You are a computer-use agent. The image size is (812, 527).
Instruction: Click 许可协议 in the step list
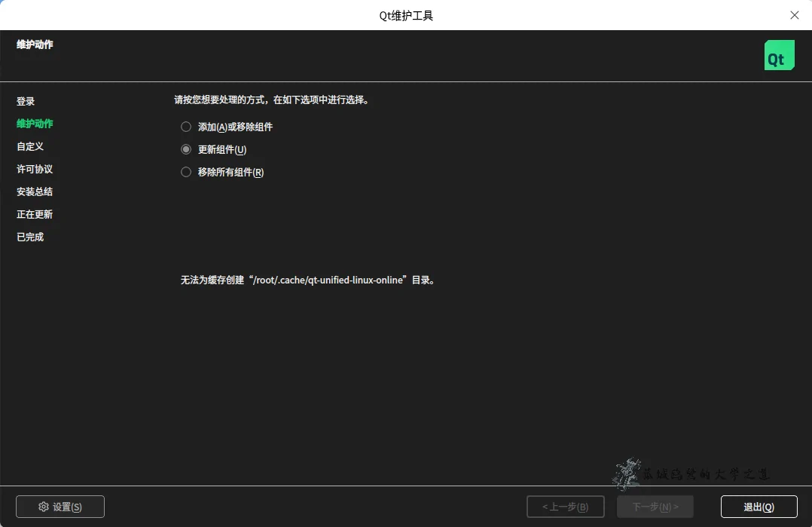point(35,169)
